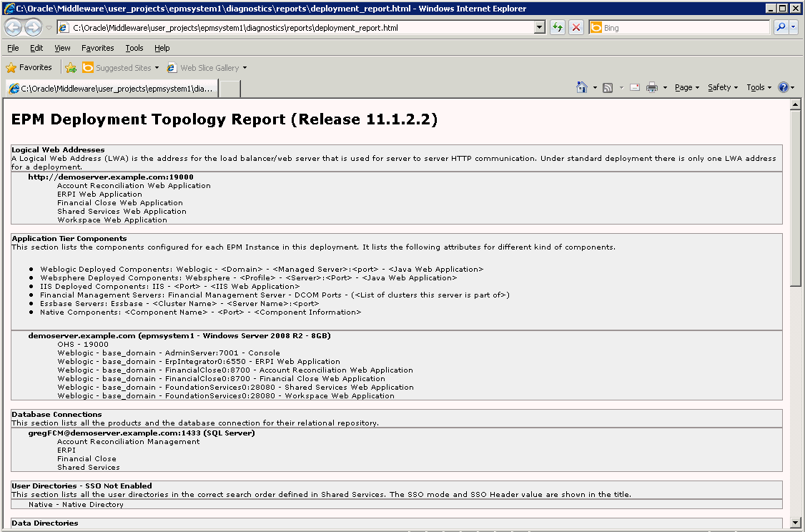Screen dimensions: 805x532
Task: Click the Refresh page icon
Action: pos(557,28)
